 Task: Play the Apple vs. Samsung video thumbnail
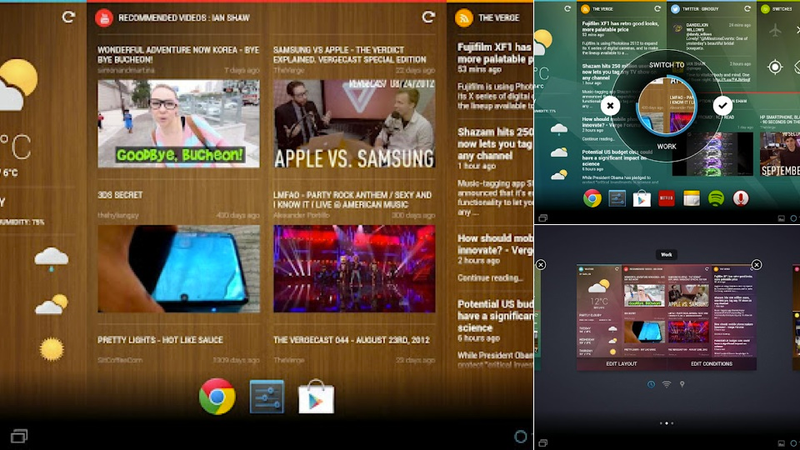pos(354,123)
